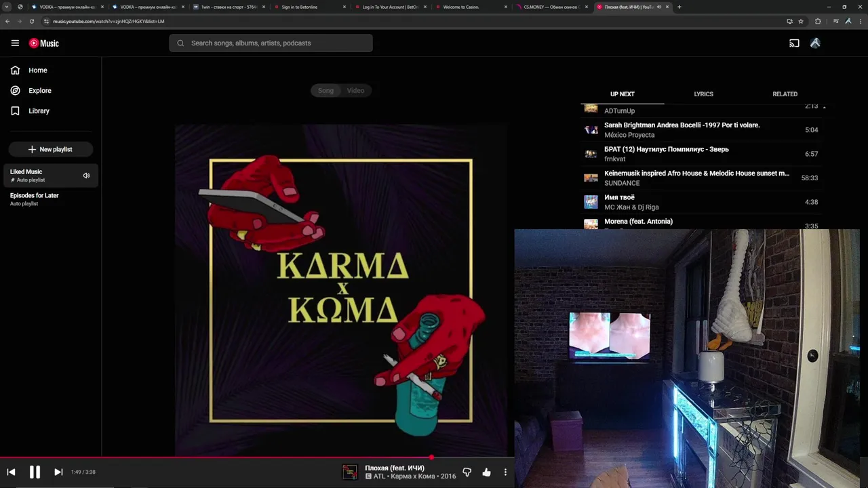Viewport: 868px width, 488px height.
Task: Play Keinemusik inspired Afro House queue item
Action: 703,178
